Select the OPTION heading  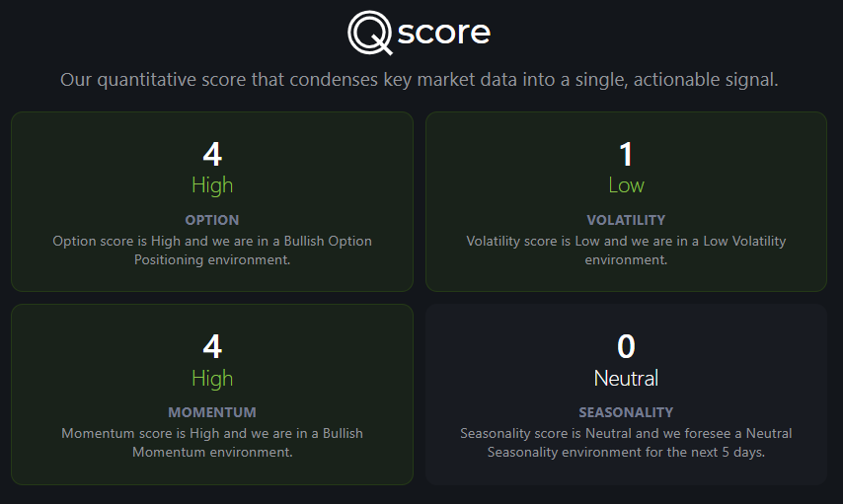coord(212,220)
